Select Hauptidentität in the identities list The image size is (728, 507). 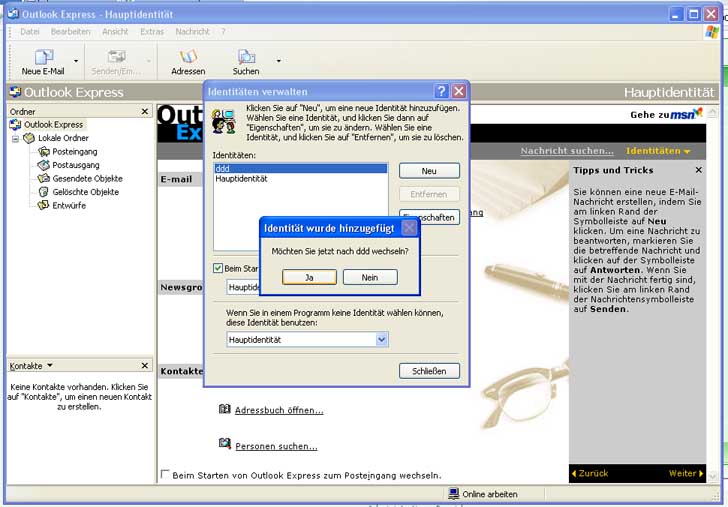click(240, 179)
